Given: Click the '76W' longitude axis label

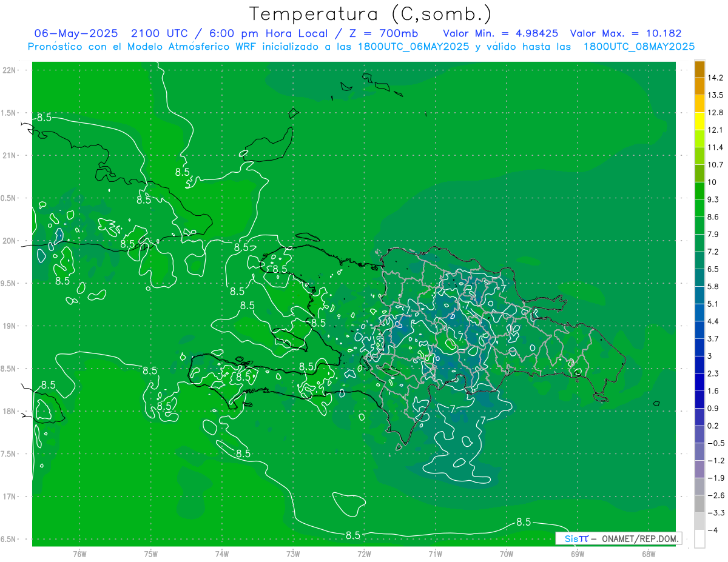Looking at the screenshot, I should tap(79, 554).
